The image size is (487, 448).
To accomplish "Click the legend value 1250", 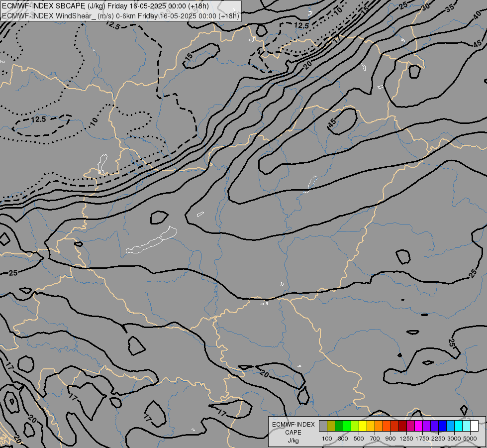I will [x=406, y=439].
